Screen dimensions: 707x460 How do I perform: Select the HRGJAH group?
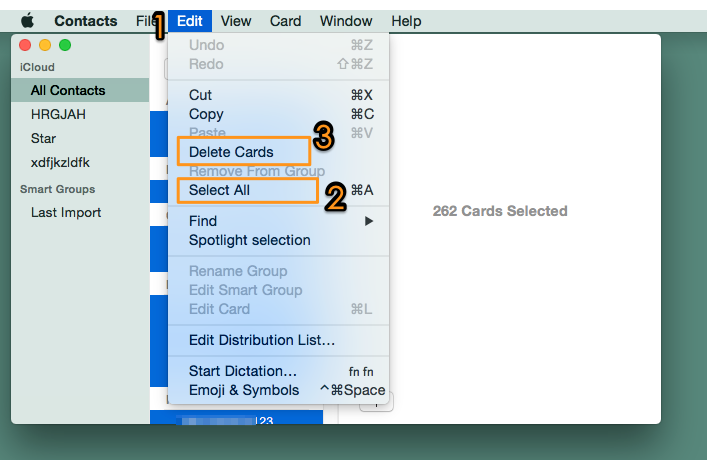click(x=80, y=115)
